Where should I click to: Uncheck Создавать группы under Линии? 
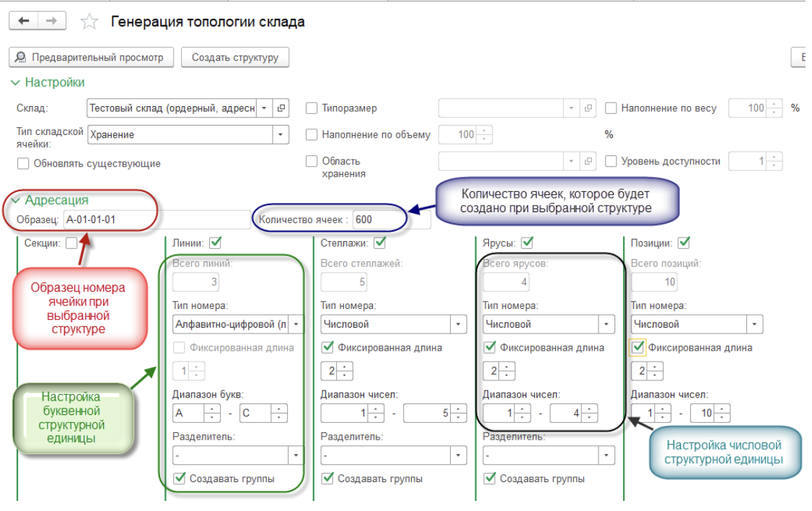click(x=180, y=478)
